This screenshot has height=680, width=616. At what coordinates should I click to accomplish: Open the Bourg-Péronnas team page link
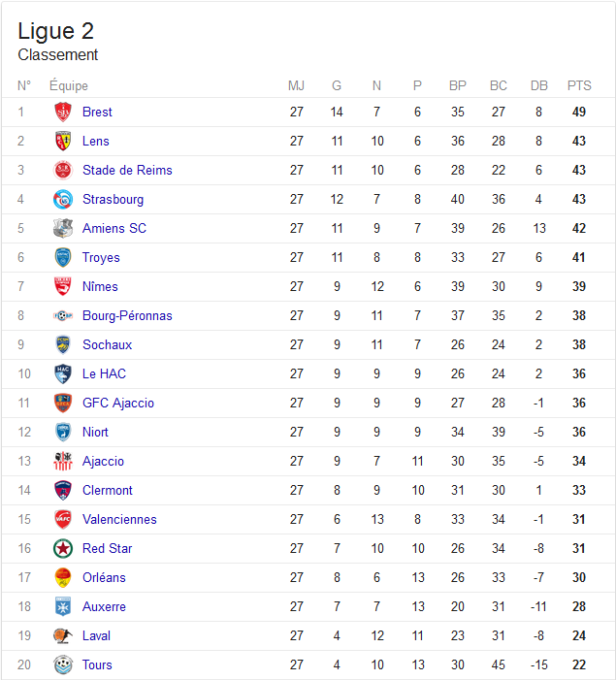pos(127,315)
